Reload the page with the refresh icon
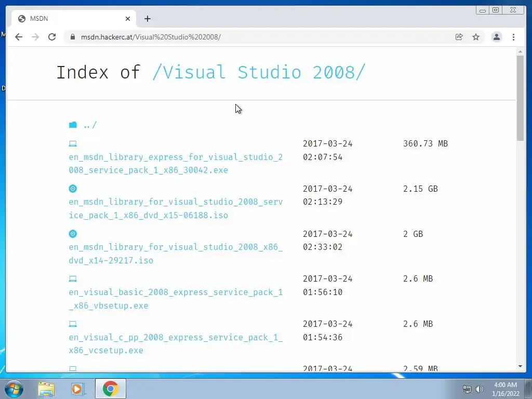Image resolution: width=532 pixels, height=399 pixels. coord(52,37)
